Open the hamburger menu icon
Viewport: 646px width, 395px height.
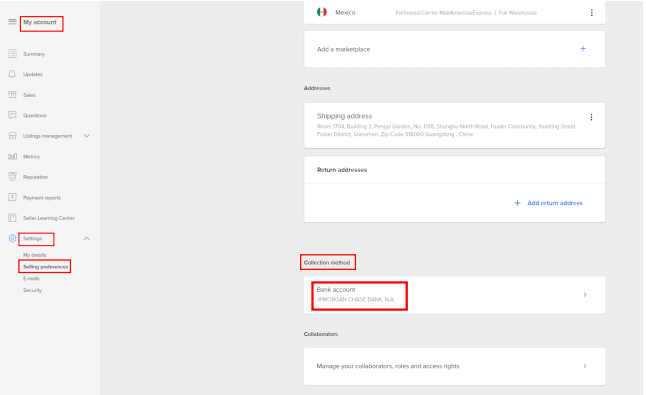click(x=12, y=21)
